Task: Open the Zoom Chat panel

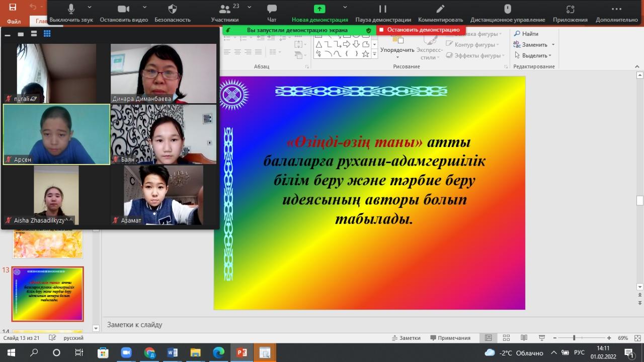Action: point(272,13)
